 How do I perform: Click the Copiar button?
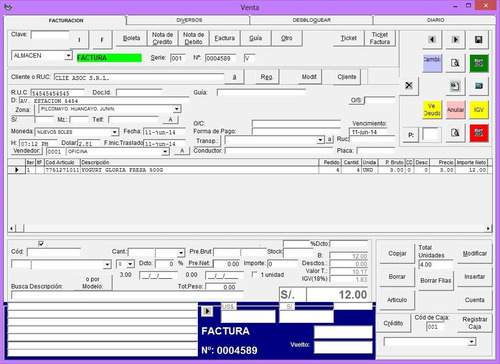coord(397,254)
